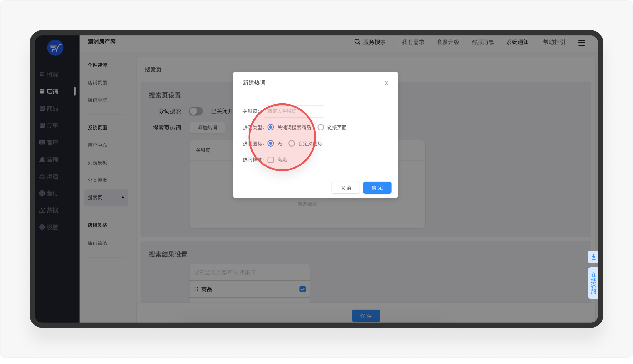Close the 新建热词 dialog
Image resolution: width=633 pixels, height=364 pixels.
point(387,83)
